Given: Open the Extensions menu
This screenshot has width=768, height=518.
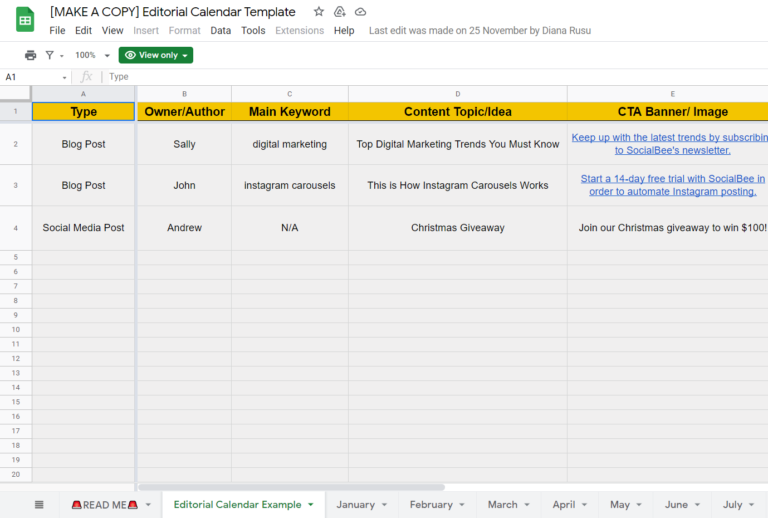Looking at the screenshot, I should coord(299,30).
